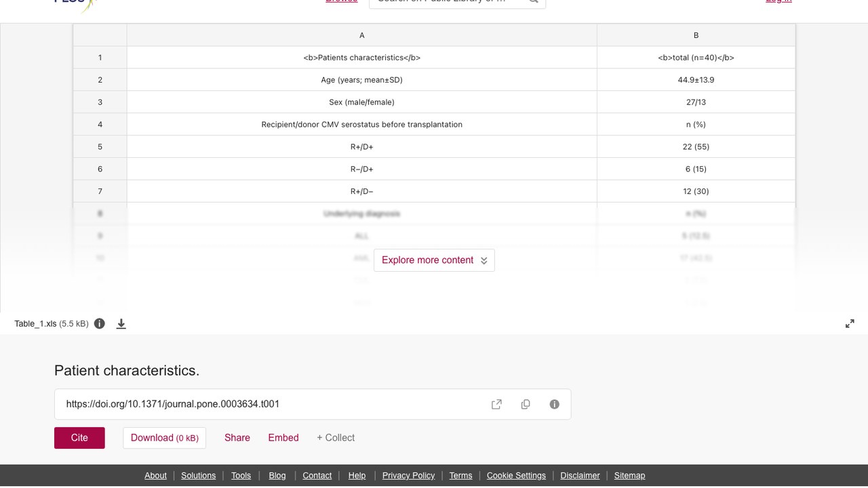Screen dimensions: 868x488
Task: Click the Cite button
Action: tap(79, 438)
